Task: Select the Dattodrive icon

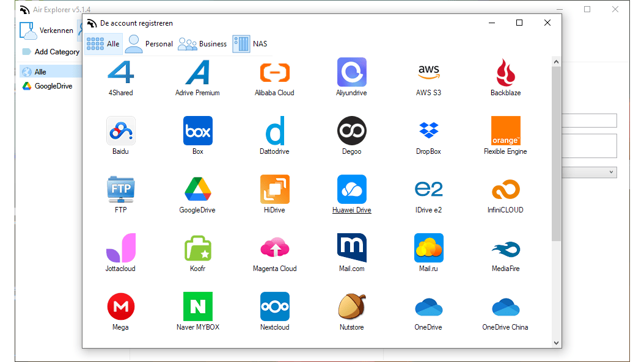Action: [x=275, y=131]
